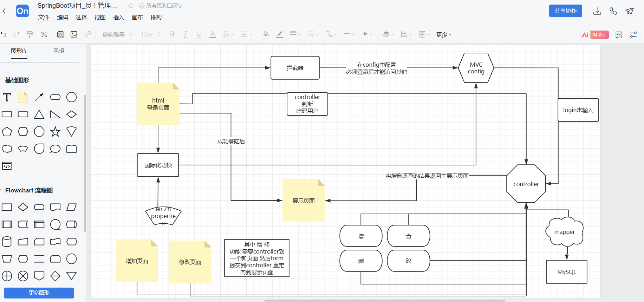The image size is (644, 302).
Task: Select the triangle basic shape
Action: click(39, 114)
